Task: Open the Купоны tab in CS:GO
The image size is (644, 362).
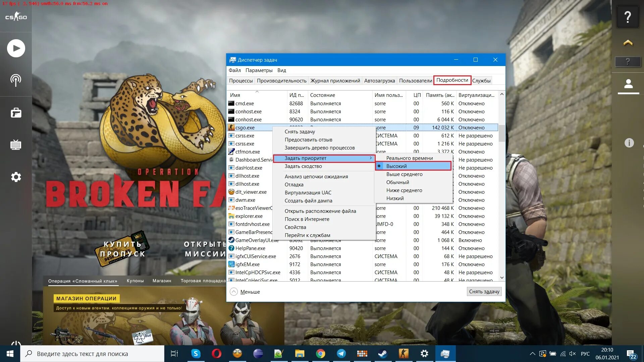Action: click(135, 281)
